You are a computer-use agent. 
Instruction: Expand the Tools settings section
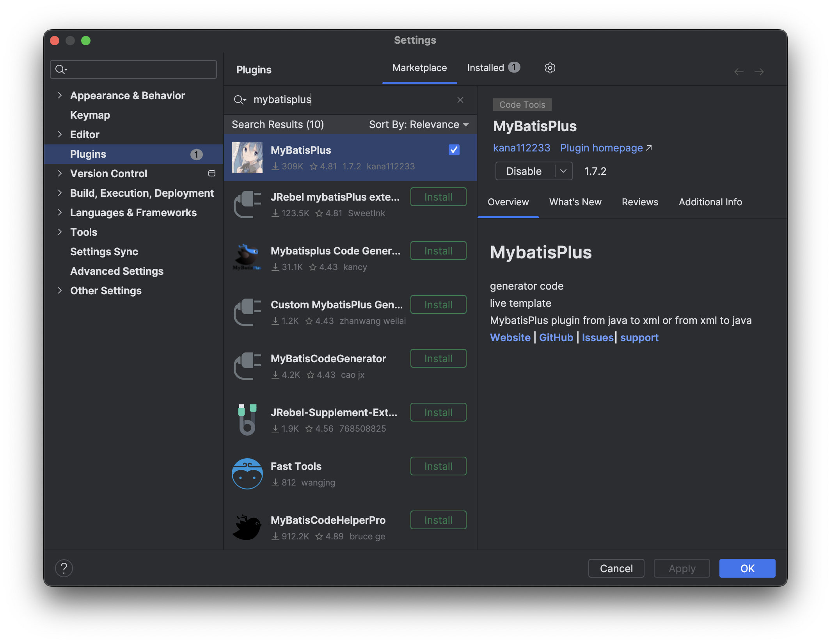60,232
